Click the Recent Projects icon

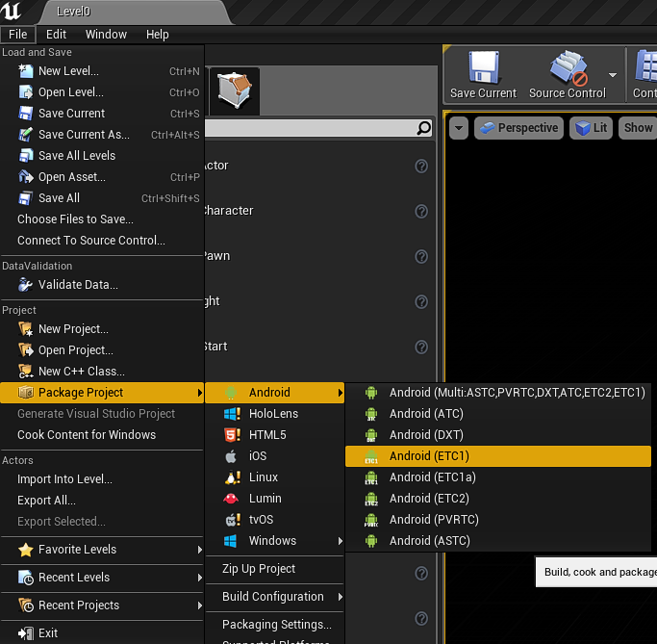coord(26,605)
